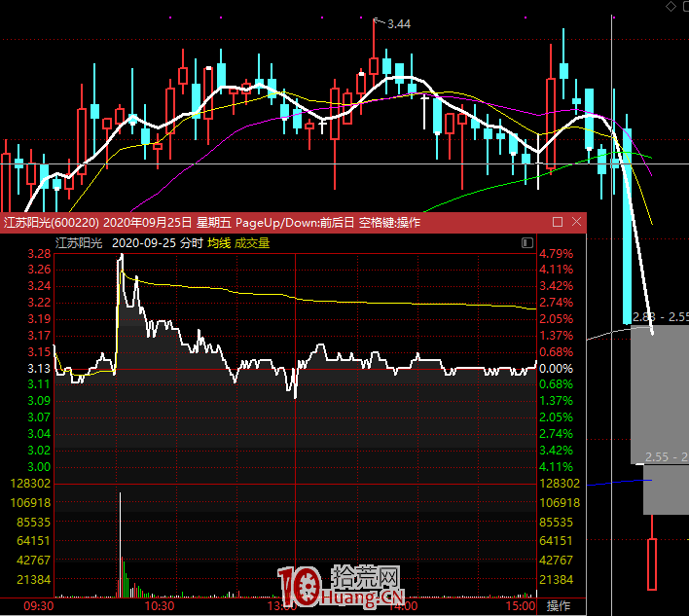Click the 3.44 high price marker
The width and height of the screenshot is (689, 616).
[399, 24]
